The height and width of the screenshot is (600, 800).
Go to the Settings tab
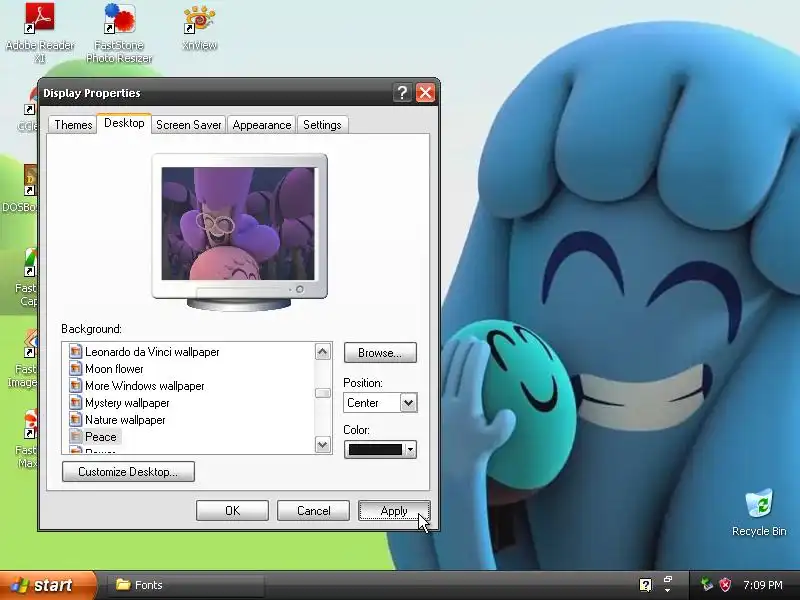322,125
